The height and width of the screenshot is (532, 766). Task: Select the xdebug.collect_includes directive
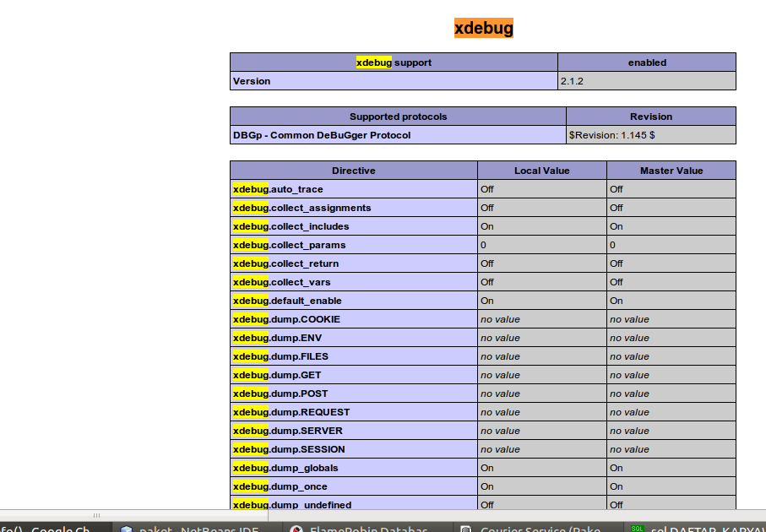[x=354, y=226]
